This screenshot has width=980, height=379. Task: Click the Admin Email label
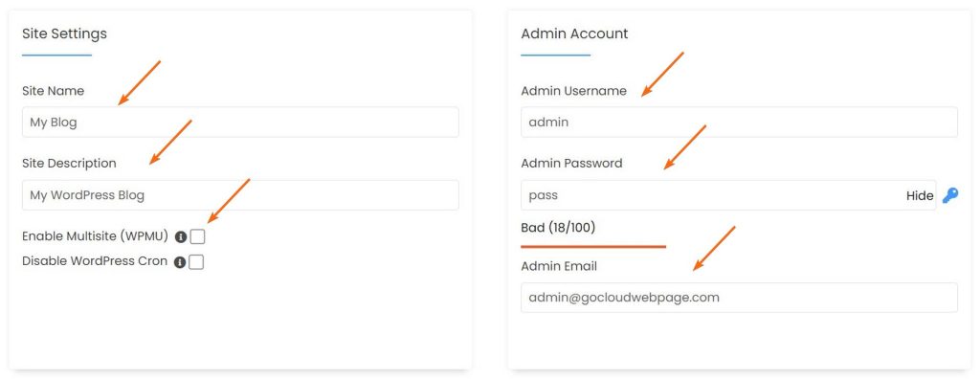tap(559, 266)
